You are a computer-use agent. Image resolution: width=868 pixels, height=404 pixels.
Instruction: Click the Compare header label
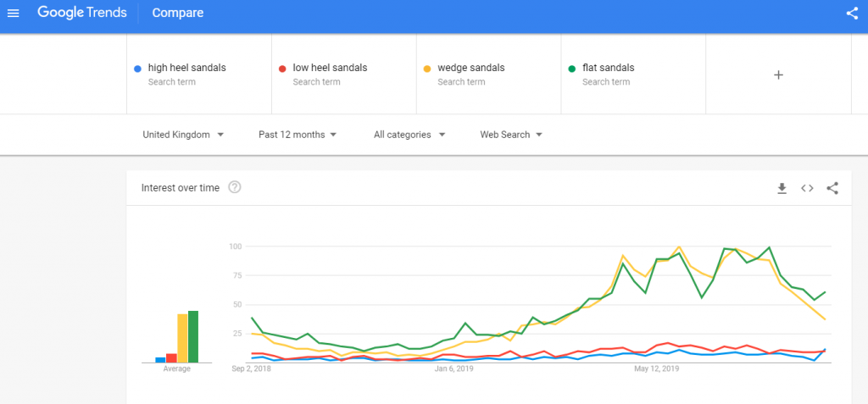178,13
